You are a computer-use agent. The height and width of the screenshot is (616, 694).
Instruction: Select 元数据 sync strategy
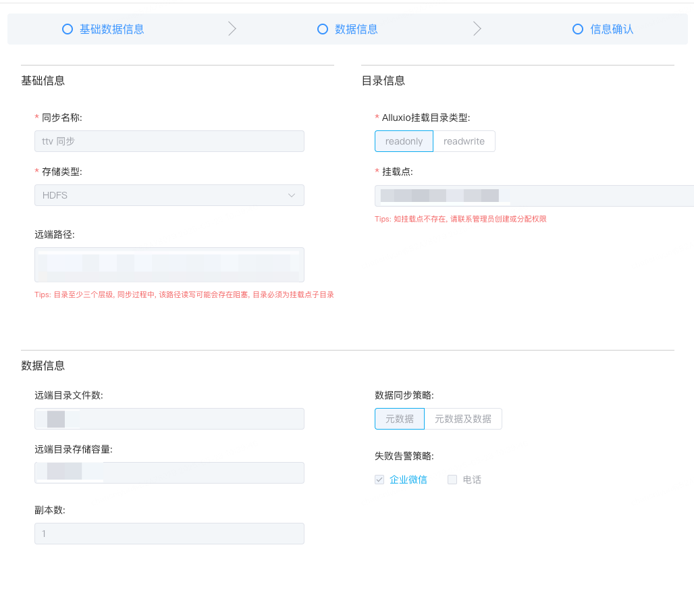[399, 419]
